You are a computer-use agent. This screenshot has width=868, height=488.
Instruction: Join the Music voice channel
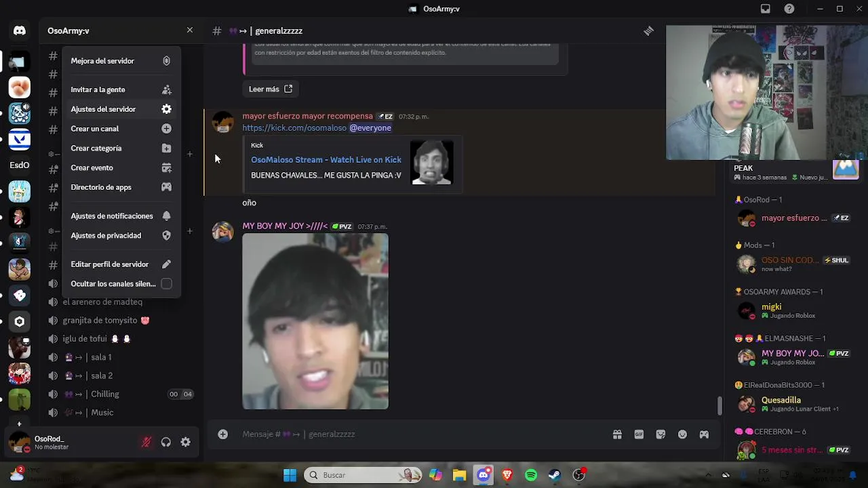point(122,412)
